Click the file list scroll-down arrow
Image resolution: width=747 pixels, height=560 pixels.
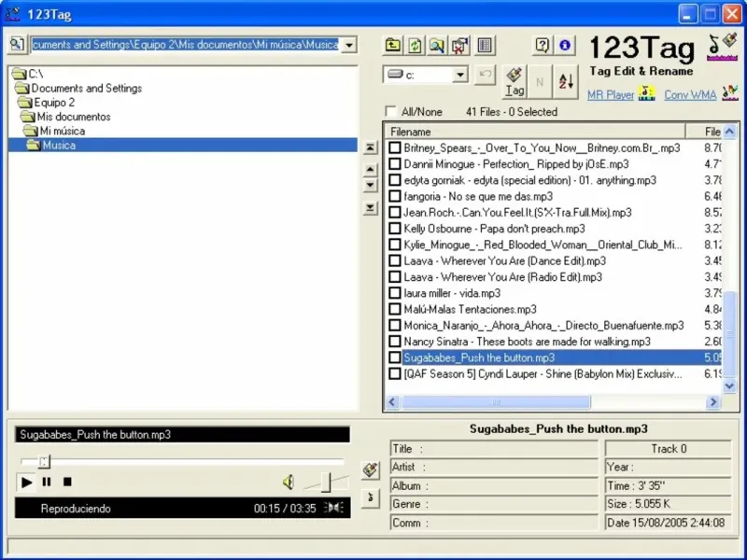(729, 386)
